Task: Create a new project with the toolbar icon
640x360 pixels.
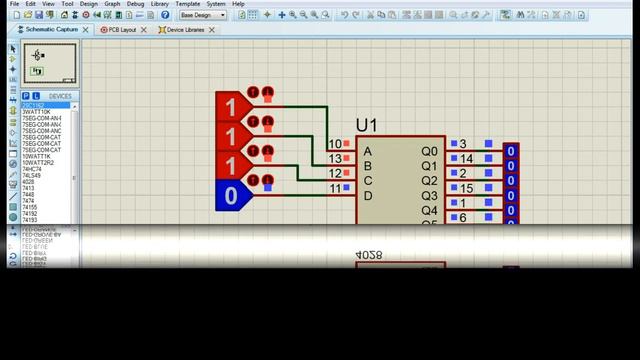Action: 17,15
